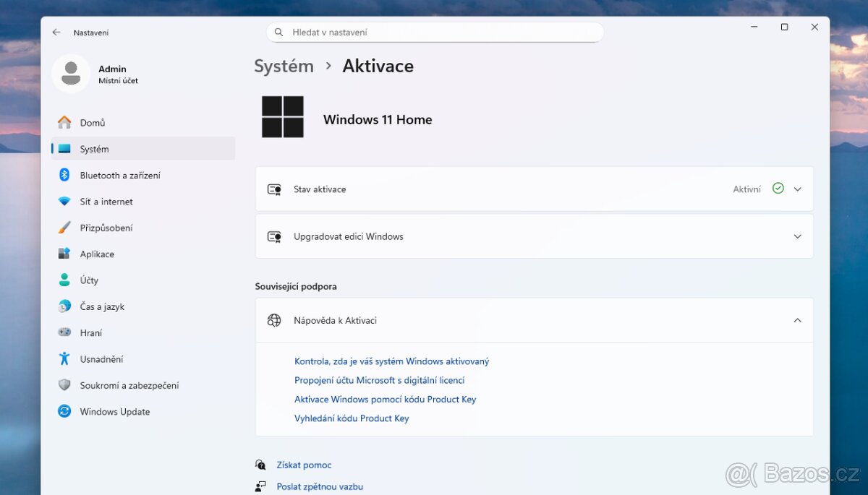Image resolution: width=868 pixels, height=495 pixels.
Task: Click the Získat pomoc link
Action: (304, 465)
